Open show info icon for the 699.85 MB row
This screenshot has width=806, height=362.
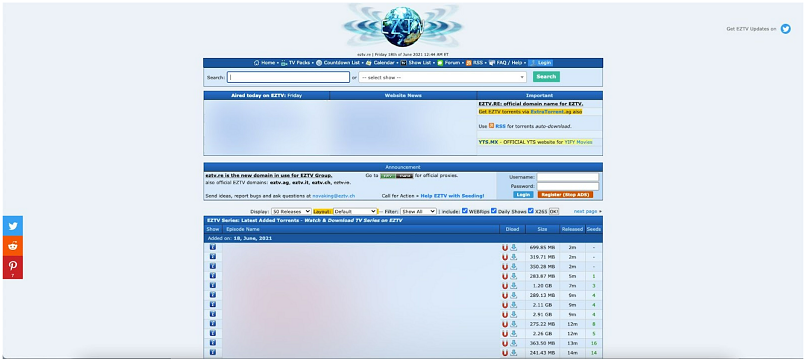pyautogui.click(x=213, y=247)
